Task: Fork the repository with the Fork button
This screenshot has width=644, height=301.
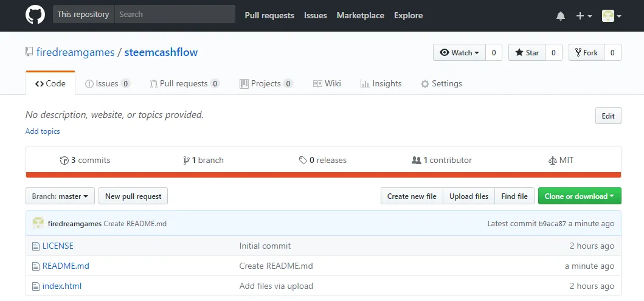Action: [586, 52]
